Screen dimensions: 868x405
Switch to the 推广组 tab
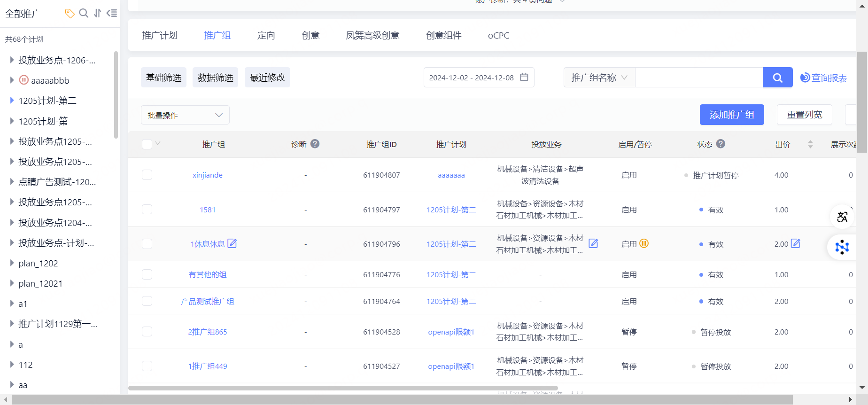[x=217, y=35]
